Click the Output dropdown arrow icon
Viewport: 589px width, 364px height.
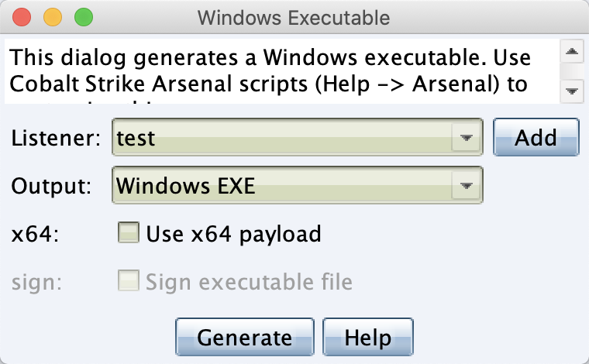(x=466, y=186)
